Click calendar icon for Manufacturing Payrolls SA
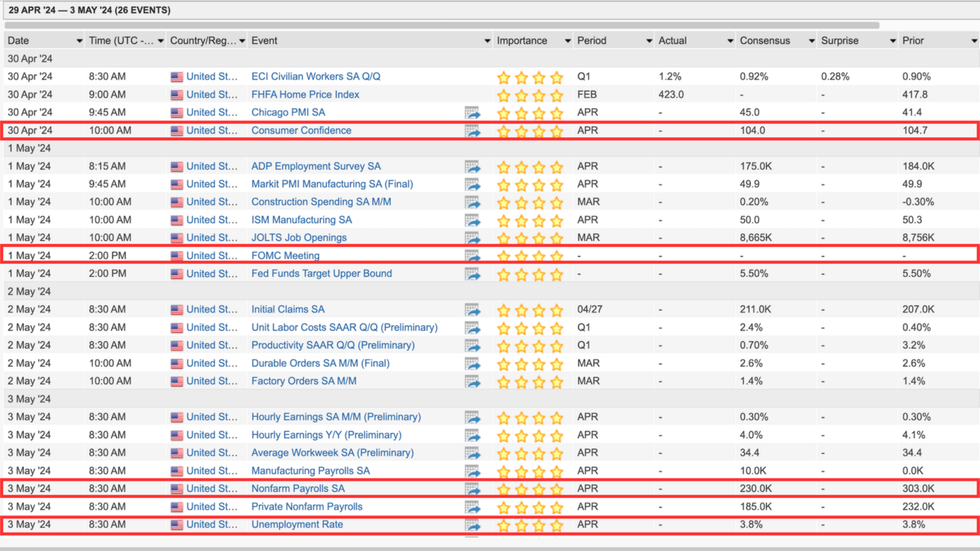980x551 pixels. click(473, 471)
